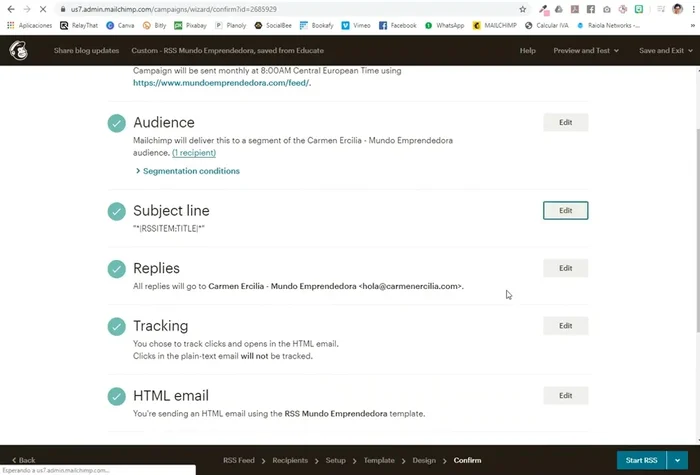Open the Save and Exit dropdown
700x475 pixels.
pyautogui.click(x=666, y=50)
